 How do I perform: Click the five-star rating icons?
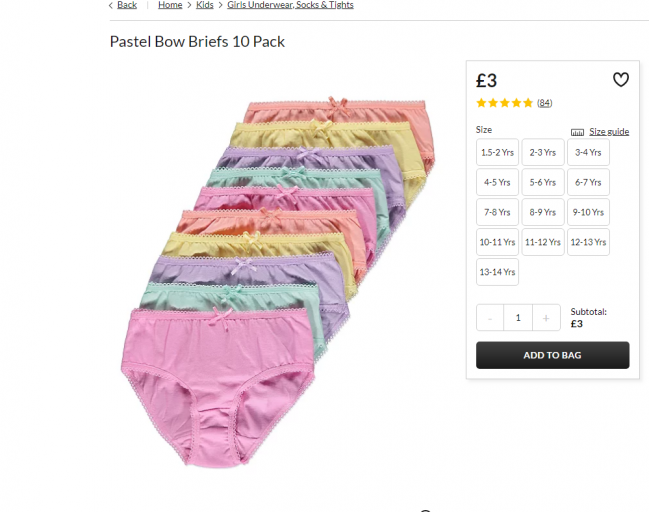click(x=504, y=103)
